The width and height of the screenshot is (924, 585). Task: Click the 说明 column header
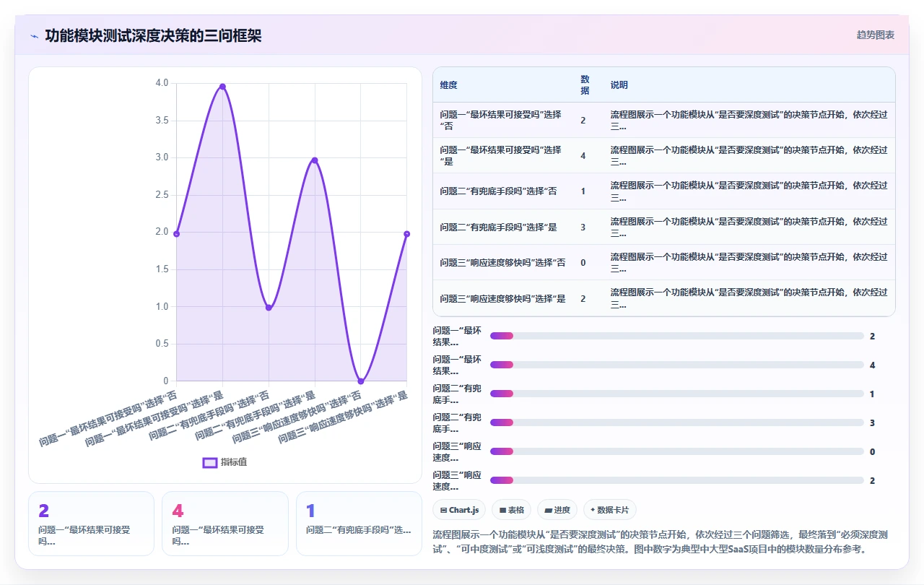(x=619, y=85)
